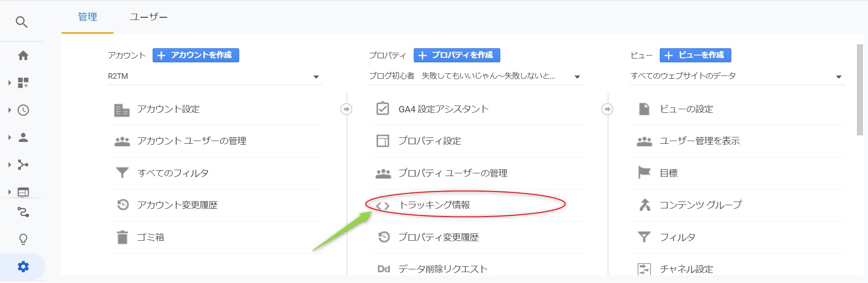Screen dimensions: 868x283
Task: Open the lightbulb Discover icon
Action: (23, 239)
